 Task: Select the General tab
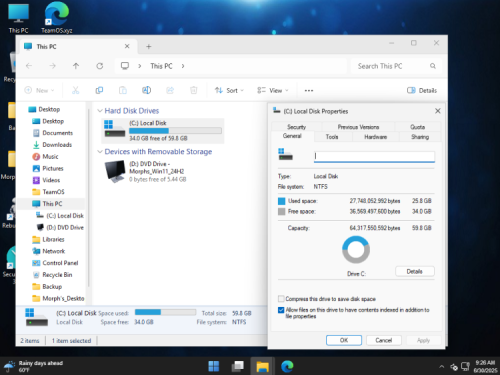pyautogui.click(x=292, y=136)
